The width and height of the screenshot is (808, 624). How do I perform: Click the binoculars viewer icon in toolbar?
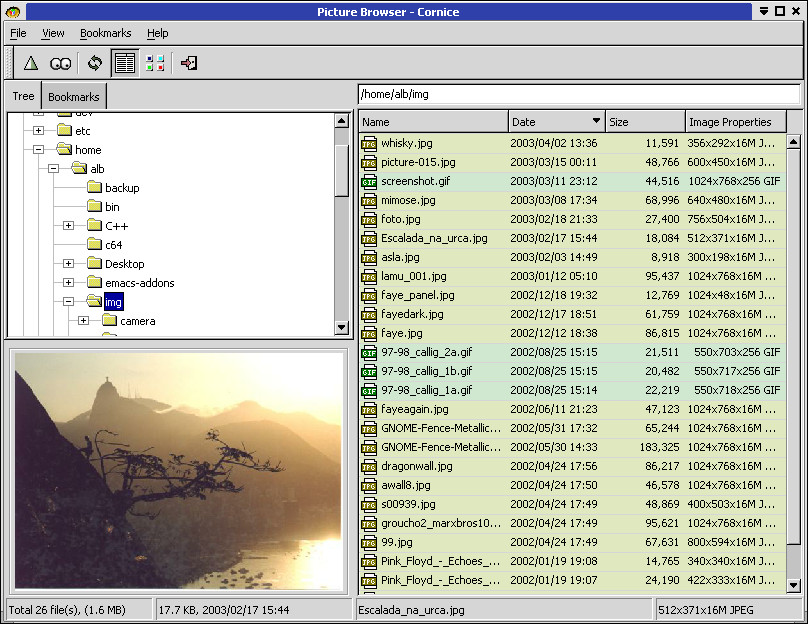tap(60, 63)
